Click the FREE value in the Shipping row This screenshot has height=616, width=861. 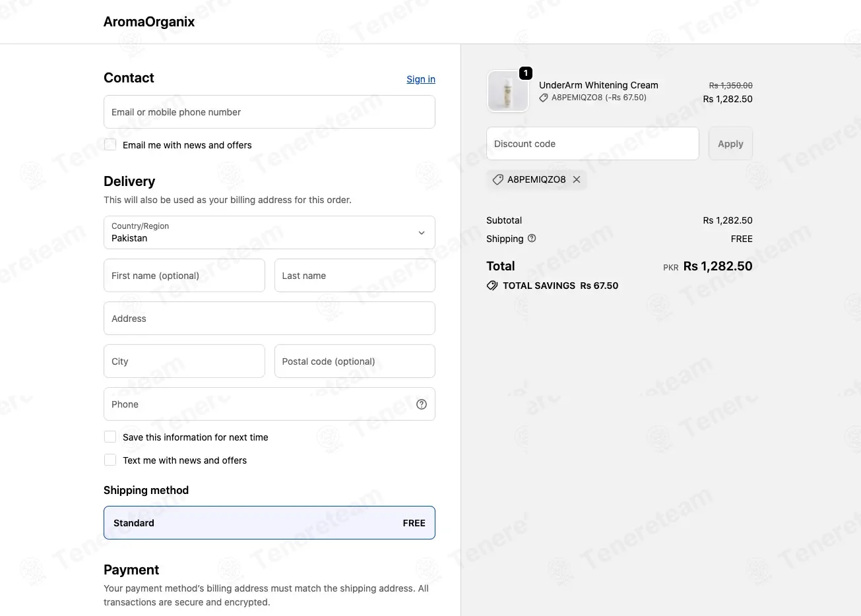[742, 239]
